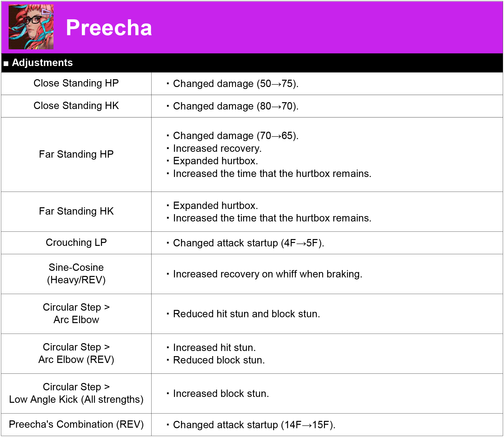Select the Low Angle Kick (All strengths) label
Image resolution: width=504 pixels, height=437 pixels.
[x=76, y=400]
